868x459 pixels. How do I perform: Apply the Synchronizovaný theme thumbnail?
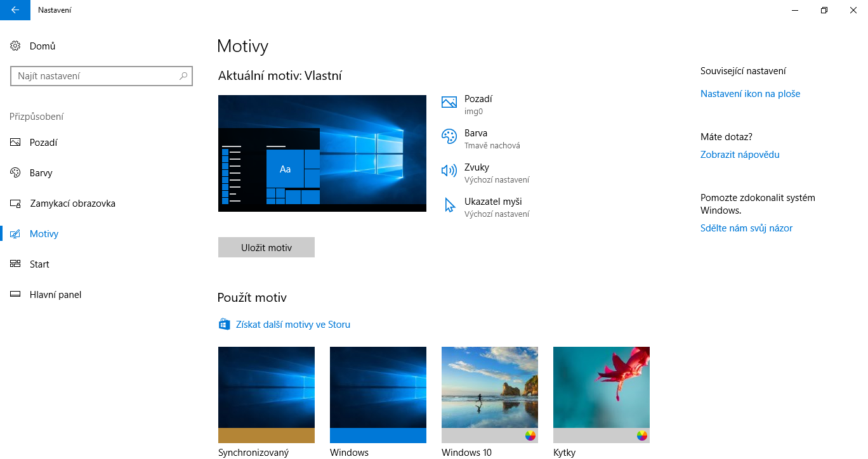tap(266, 395)
